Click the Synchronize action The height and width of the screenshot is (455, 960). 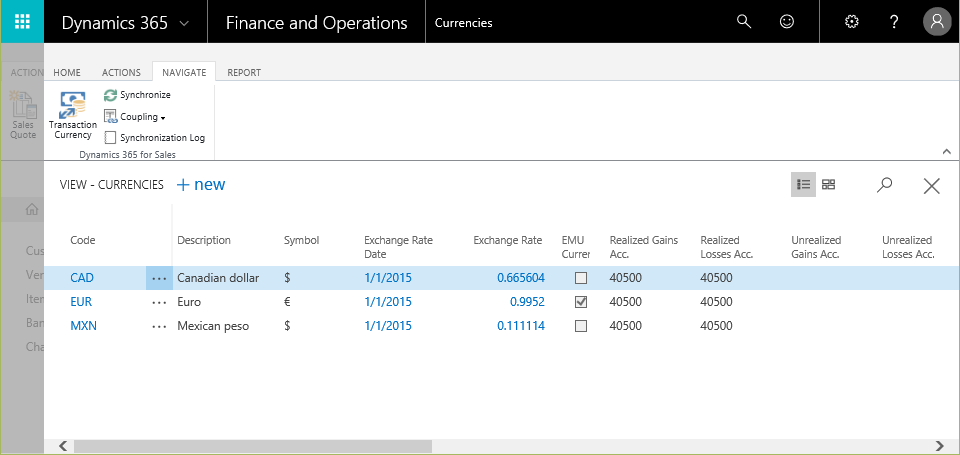click(x=137, y=95)
